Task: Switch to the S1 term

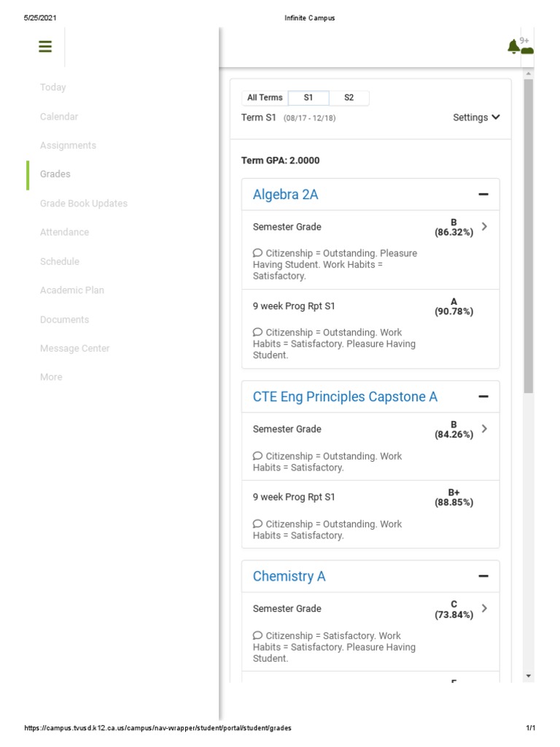Action: coord(308,98)
